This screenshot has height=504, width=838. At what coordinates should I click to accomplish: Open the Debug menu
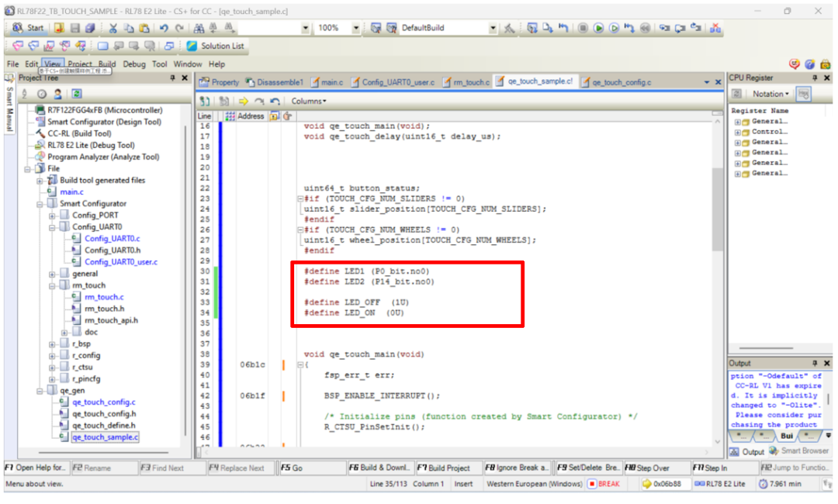pyautogui.click(x=133, y=64)
